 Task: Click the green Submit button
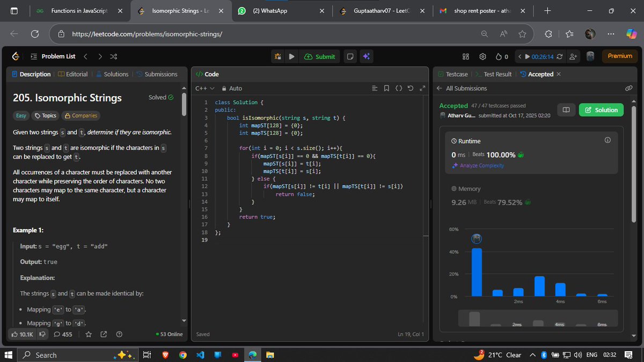319,56
